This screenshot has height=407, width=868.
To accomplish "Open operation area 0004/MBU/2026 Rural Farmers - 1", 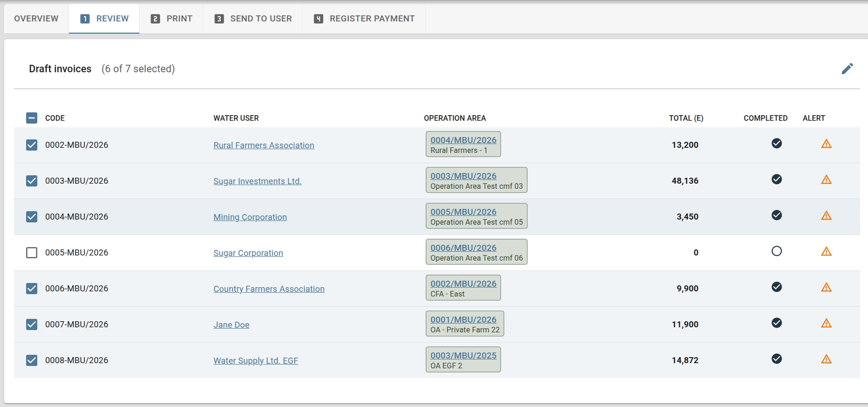I will (463, 144).
